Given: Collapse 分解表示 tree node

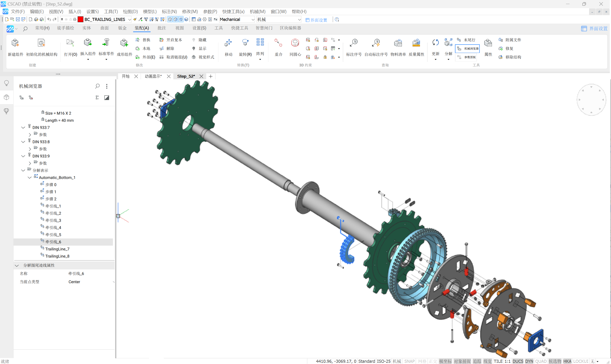Looking at the screenshot, I should (23, 171).
